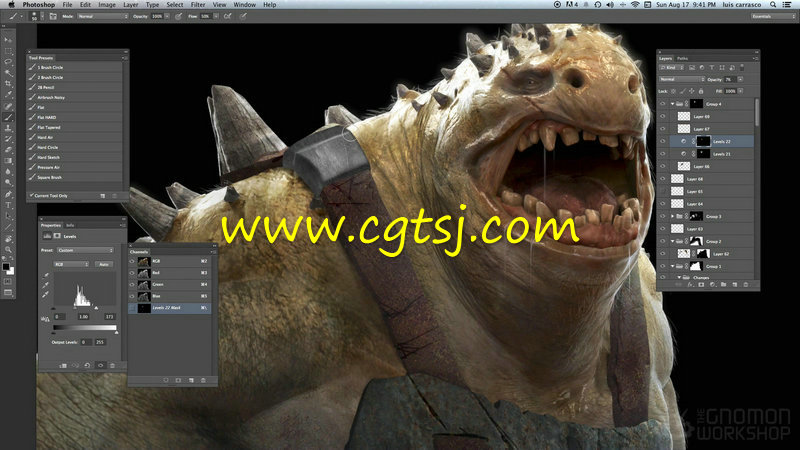Show Layer 65 by clicking its visibility box
The width and height of the screenshot is (800, 450).
click(663, 191)
